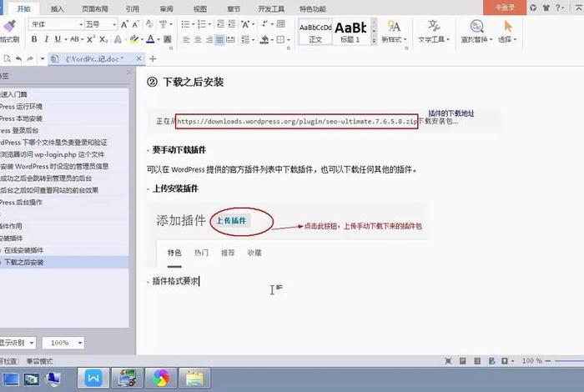Click the orange account button
584x392 pixels.
click(505, 8)
